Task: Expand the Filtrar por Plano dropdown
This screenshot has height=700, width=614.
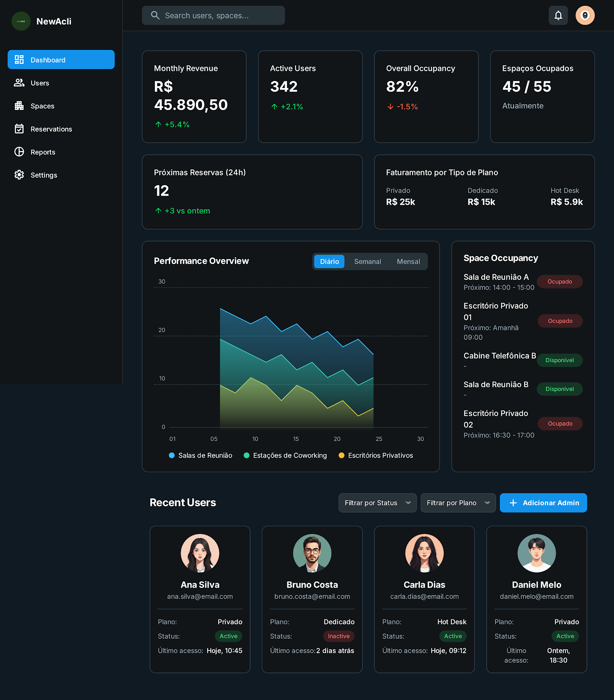Action: 458,503
